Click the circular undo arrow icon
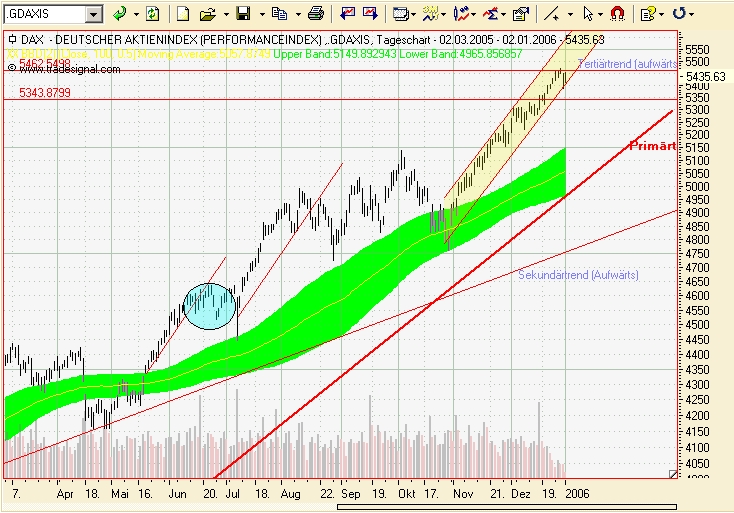Screen dimensions: 734x513 [x=679, y=13]
